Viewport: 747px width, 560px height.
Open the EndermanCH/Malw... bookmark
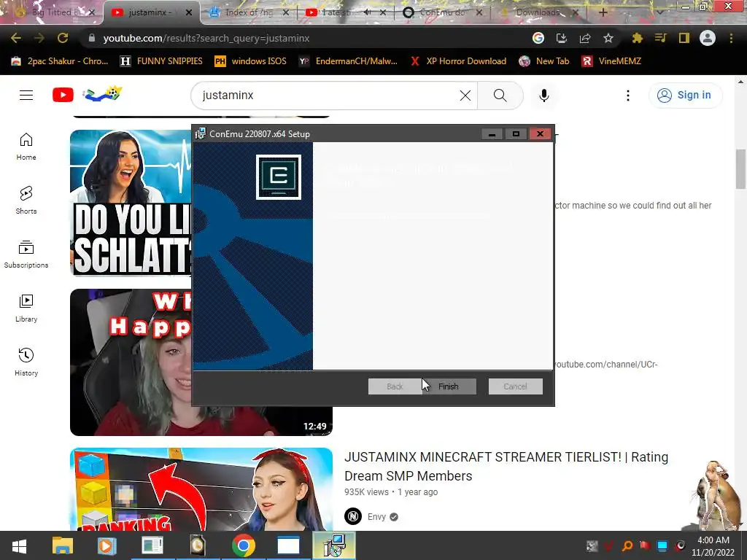[348, 61]
